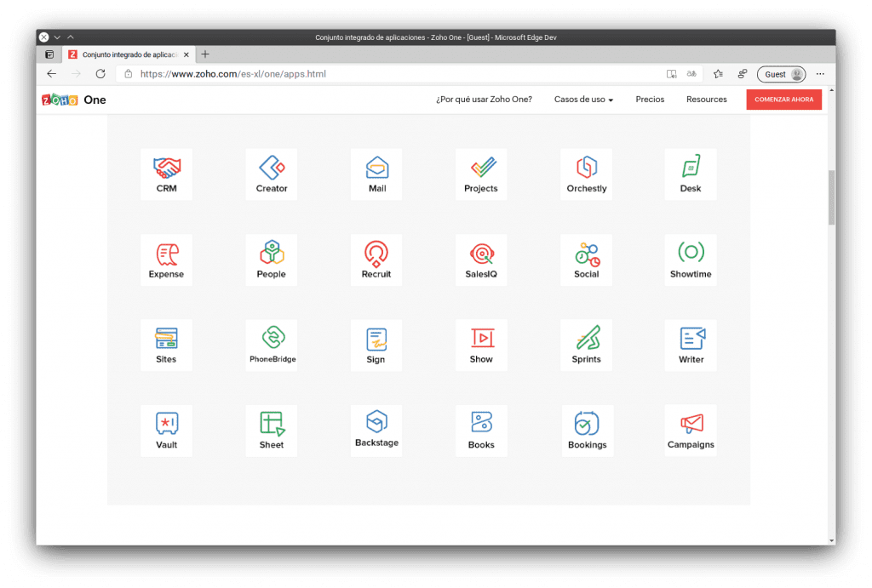Click the COMENZAR AHORA button

pos(783,100)
